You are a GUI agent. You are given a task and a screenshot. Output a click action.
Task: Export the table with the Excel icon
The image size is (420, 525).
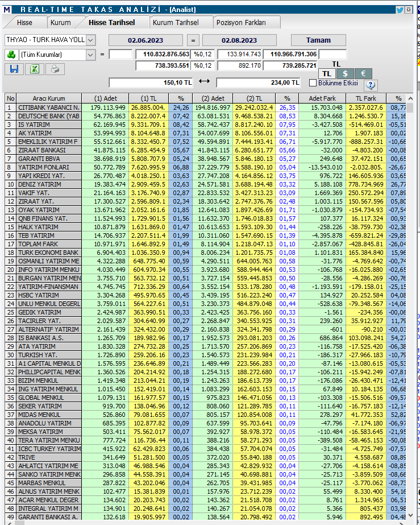tap(35, 69)
